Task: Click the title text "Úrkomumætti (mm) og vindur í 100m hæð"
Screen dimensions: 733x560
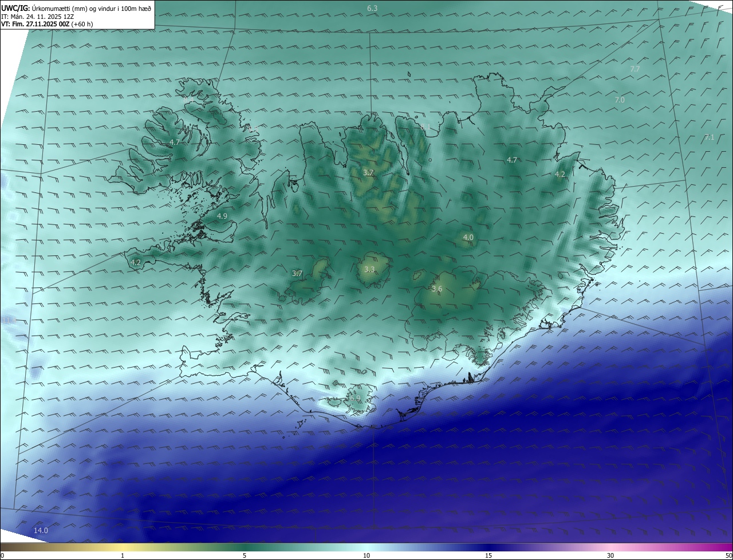Action: pos(92,9)
